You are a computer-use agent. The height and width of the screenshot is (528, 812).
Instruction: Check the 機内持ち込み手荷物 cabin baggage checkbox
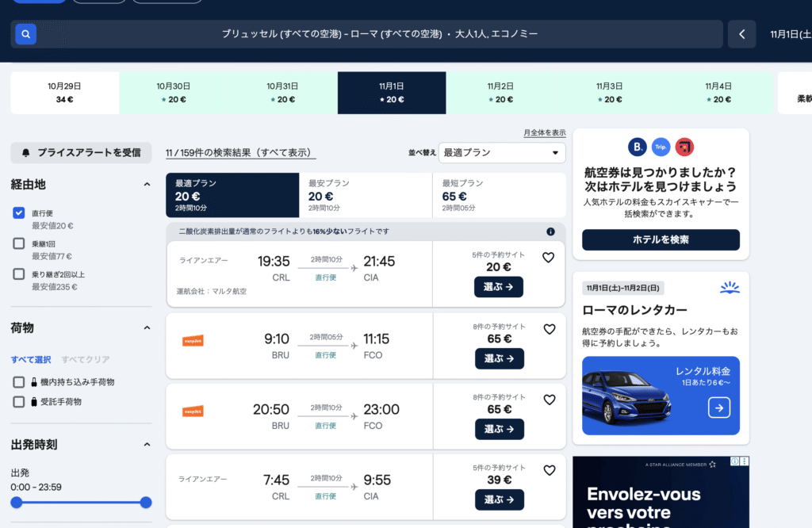(x=19, y=382)
